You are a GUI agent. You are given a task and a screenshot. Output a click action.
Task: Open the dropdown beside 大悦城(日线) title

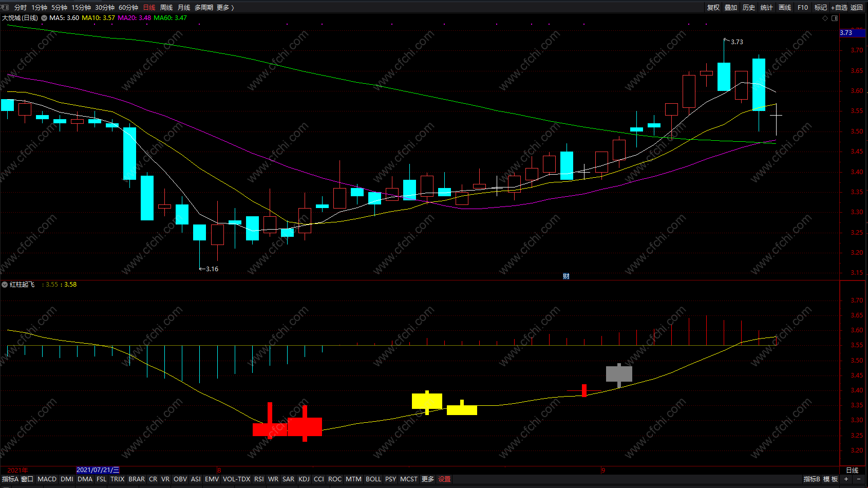tap(44, 18)
